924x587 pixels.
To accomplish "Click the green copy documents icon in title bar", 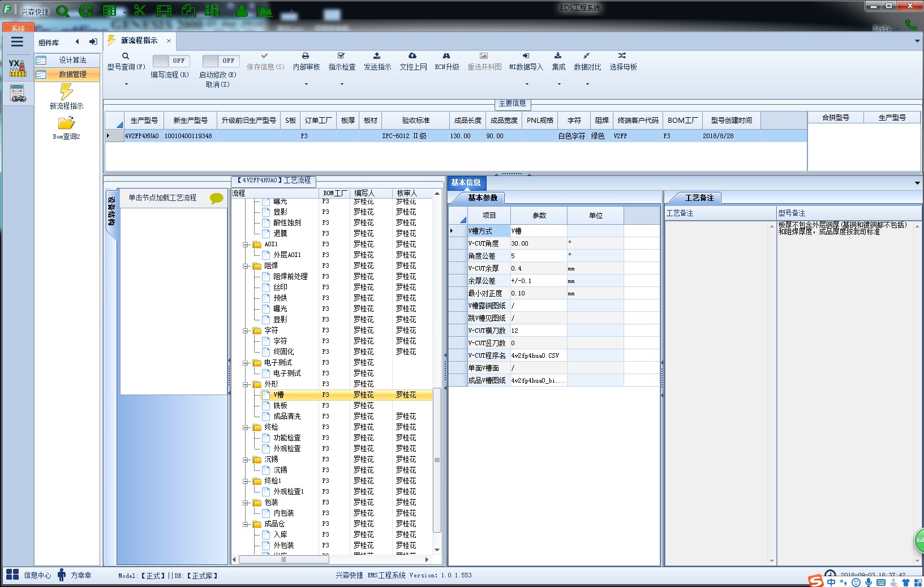I will [188, 11].
